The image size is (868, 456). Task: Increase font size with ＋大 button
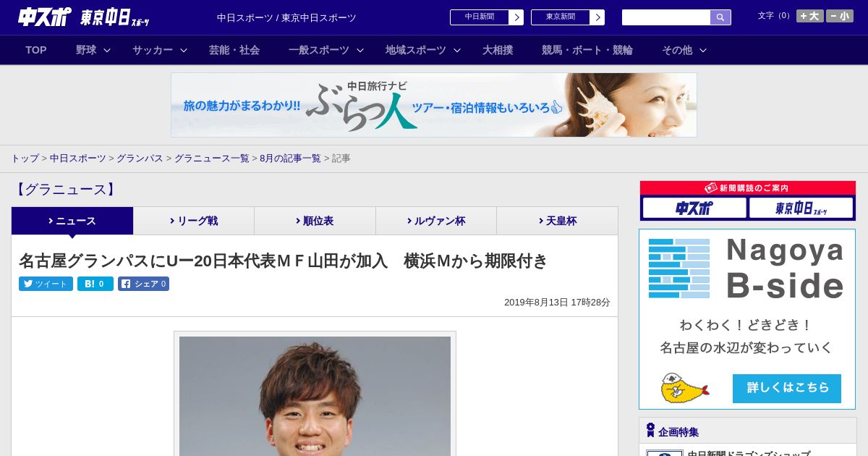810,16
